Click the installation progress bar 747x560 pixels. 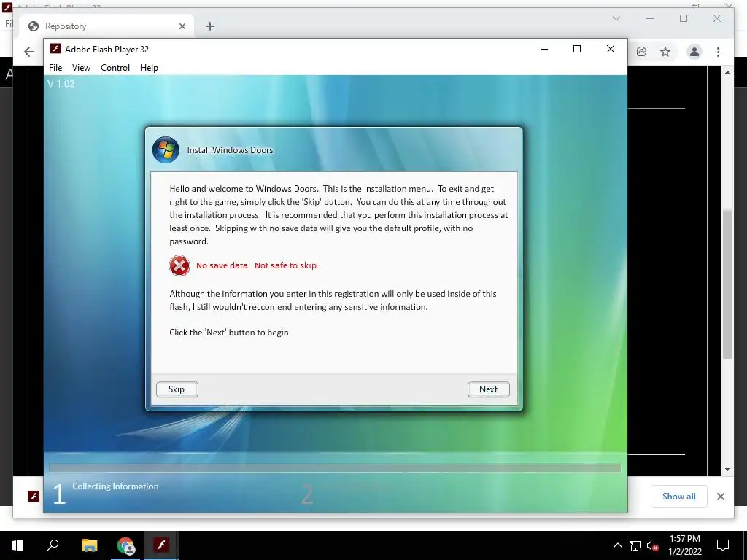(x=334, y=468)
